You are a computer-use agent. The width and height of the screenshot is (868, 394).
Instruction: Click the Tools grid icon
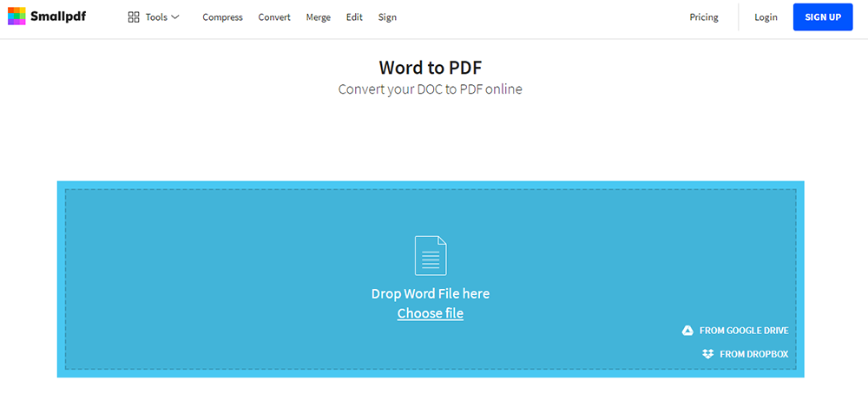pyautogui.click(x=134, y=17)
